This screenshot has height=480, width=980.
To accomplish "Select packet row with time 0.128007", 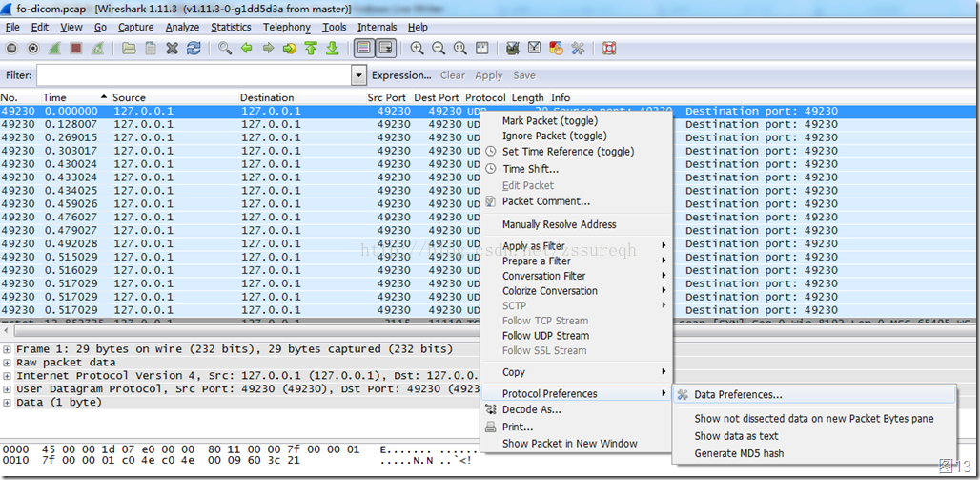I will point(240,125).
